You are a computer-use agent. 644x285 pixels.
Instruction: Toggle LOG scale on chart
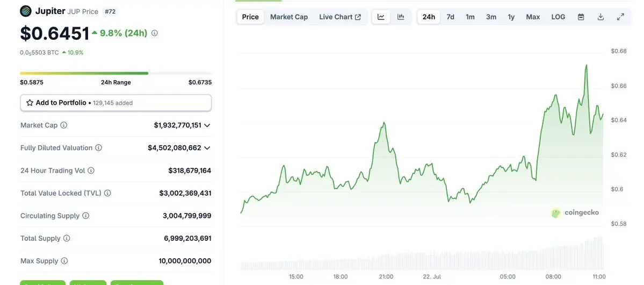point(558,17)
